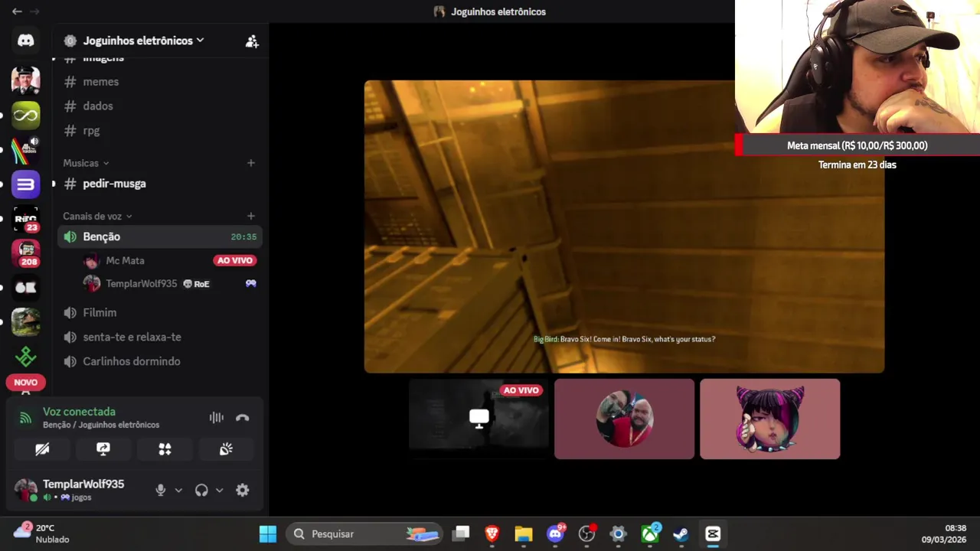The width and height of the screenshot is (980, 551).
Task: Toggle noise suppression waveform icon
Action: tap(217, 418)
